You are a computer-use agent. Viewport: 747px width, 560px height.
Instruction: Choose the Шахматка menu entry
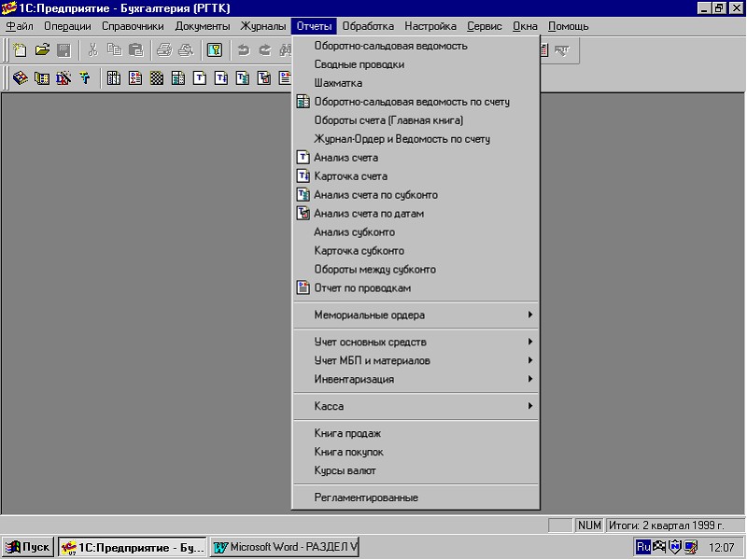(x=416, y=83)
